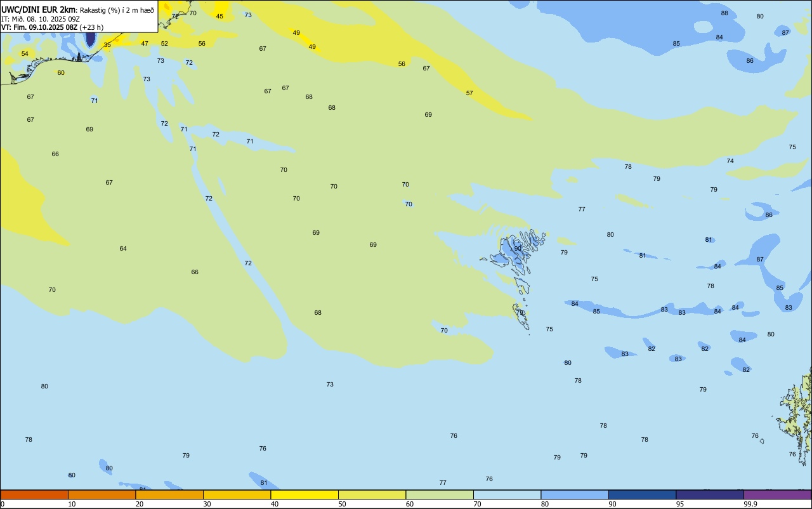
Task: Click the '50' legend scale label
Action: coord(343,504)
